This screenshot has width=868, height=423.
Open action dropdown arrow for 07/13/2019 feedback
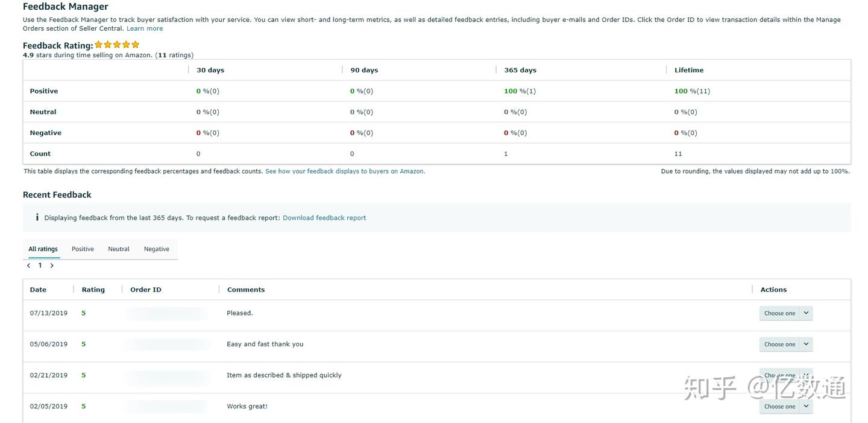[x=806, y=313]
